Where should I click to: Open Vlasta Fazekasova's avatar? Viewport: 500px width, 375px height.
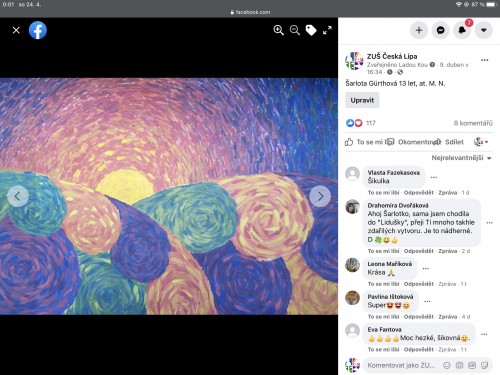tap(352, 174)
